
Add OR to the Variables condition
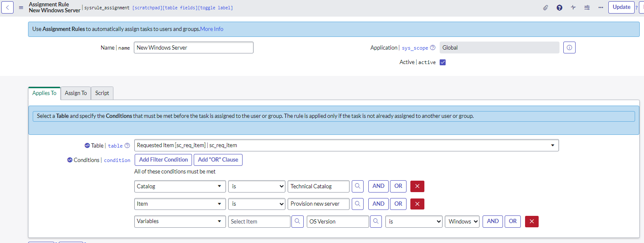click(x=513, y=221)
